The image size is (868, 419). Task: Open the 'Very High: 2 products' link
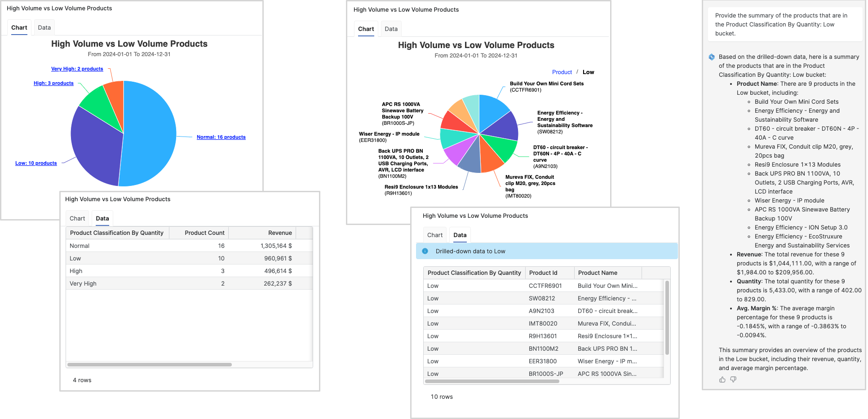click(x=77, y=69)
